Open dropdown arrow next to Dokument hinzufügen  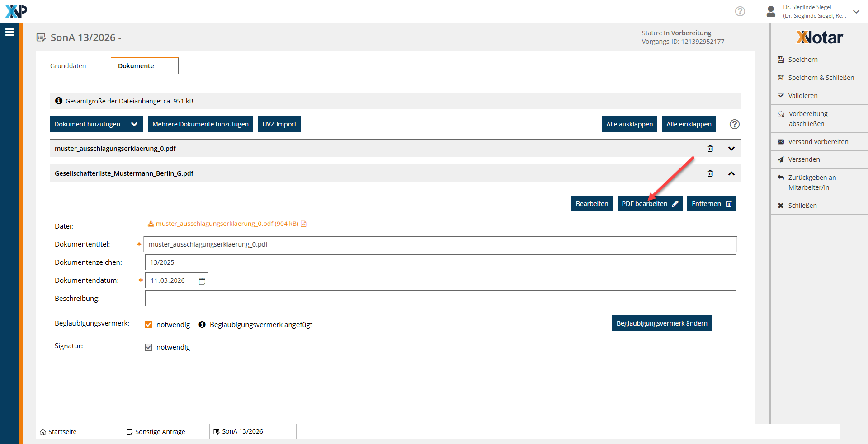point(134,124)
